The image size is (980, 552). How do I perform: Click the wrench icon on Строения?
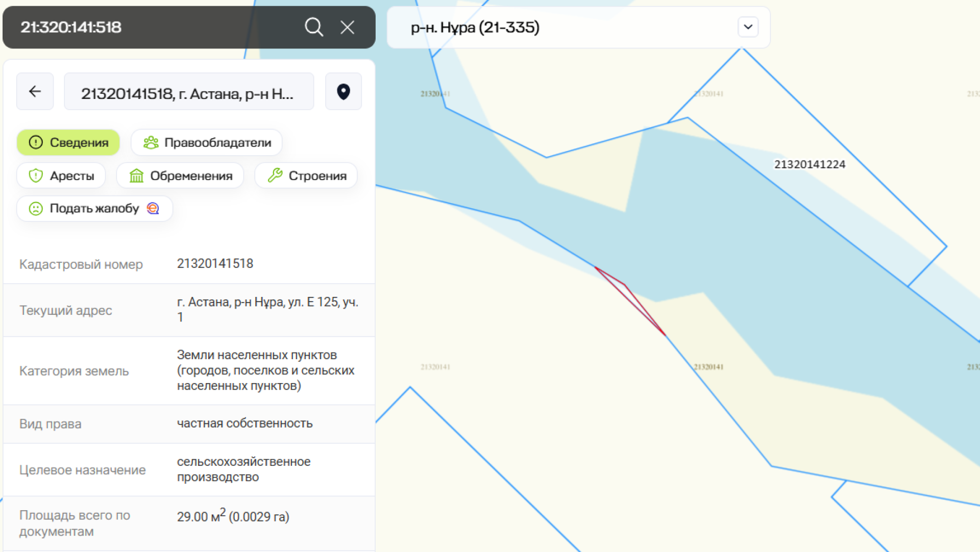coord(275,175)
